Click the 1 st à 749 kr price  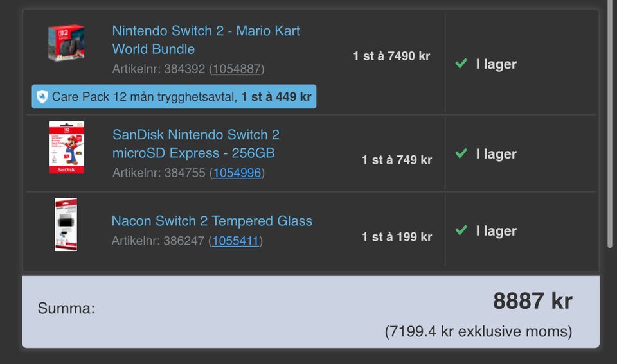coord(397,160)
